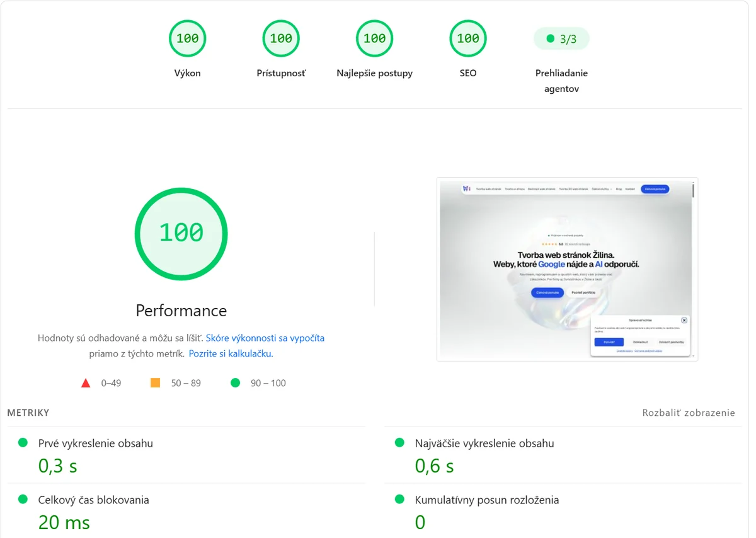Viewport: 756px width, 538px height.
Task: Open the Prístupnosť score gauge
Action: pyautogui.click(x=281, y=38)
